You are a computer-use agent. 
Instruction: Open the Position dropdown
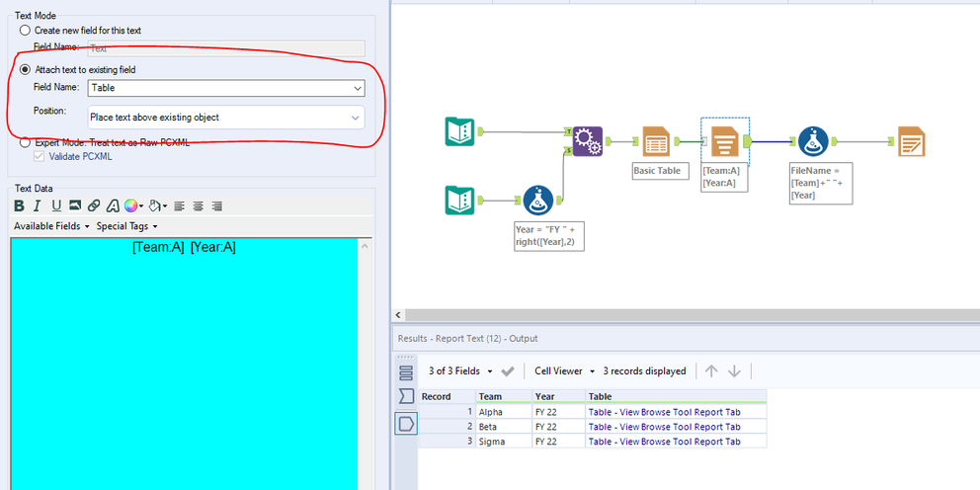coord(227,117)
